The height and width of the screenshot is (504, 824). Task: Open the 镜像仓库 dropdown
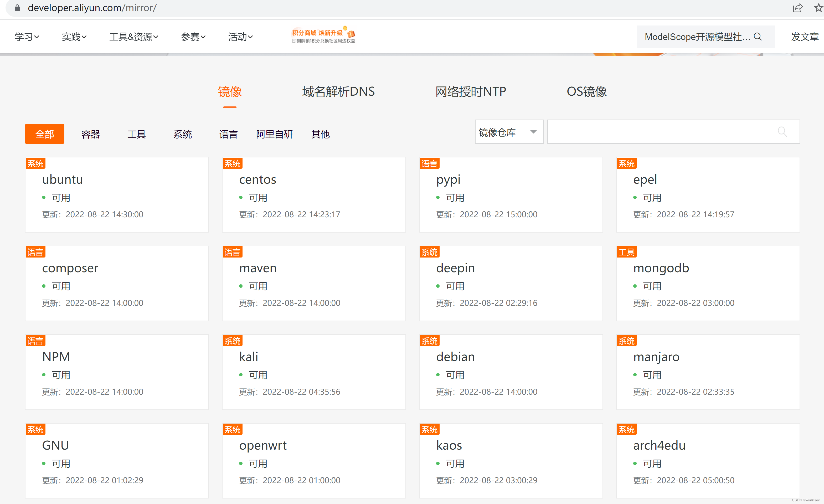pyautogui.click(x=509, y=132)
